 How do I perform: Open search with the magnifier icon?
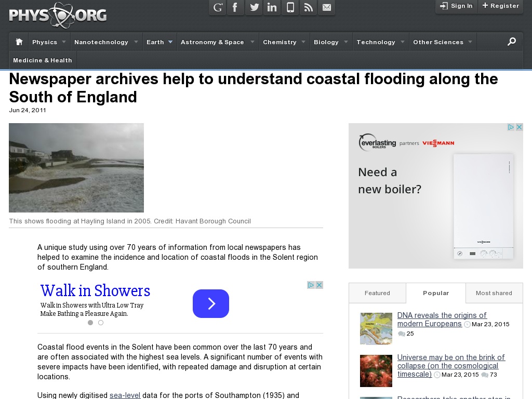click(512, 42)
